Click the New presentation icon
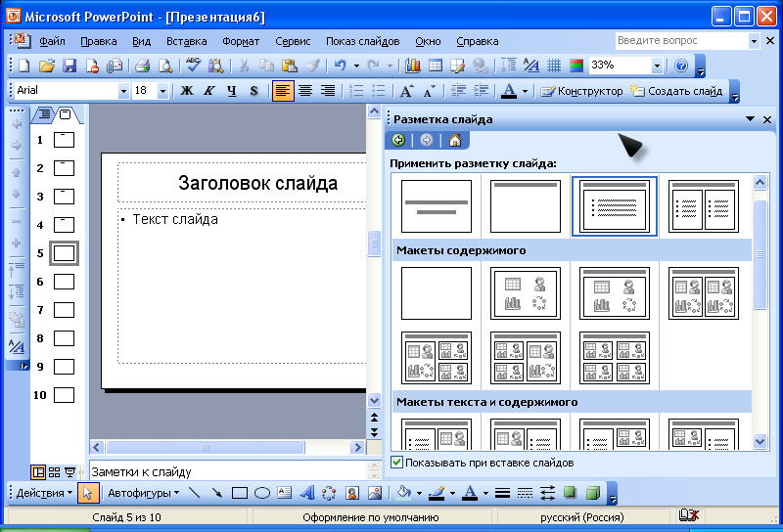 (x=23, y=66)
